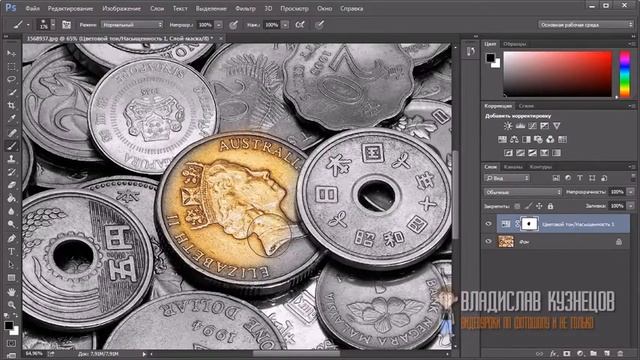Click the foreground color in toolbox
This screenshot has height=360, width=640.
8,325
